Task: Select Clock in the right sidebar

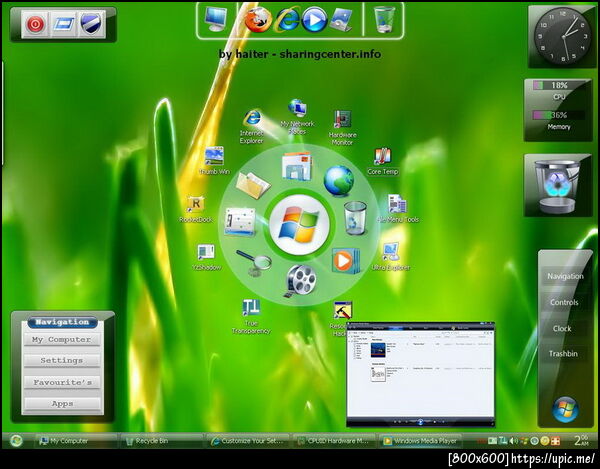Action: click(562, 329)
